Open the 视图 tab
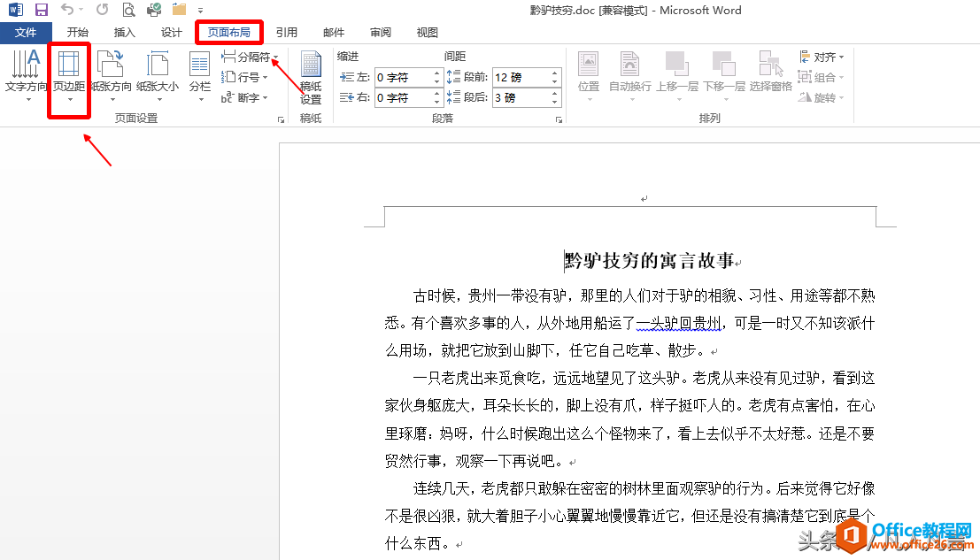 pos(428,33)
